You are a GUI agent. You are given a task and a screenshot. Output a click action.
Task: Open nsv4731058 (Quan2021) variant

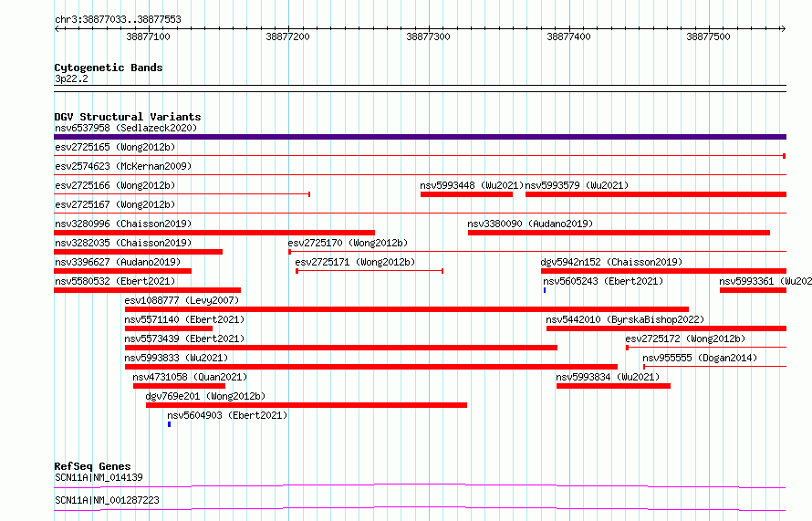pos(190,377)
